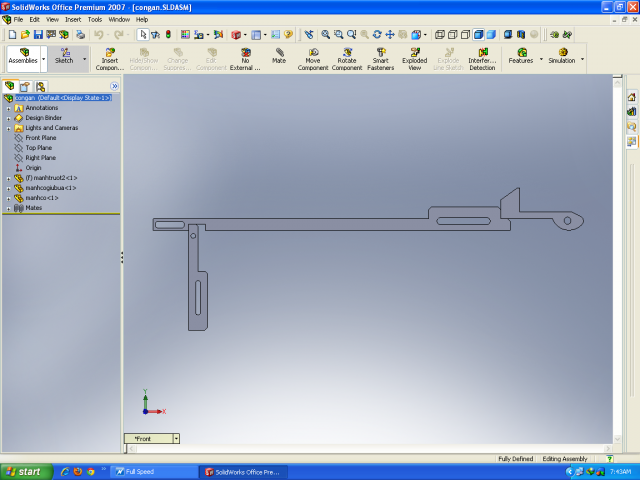Create a new document with the New icon

pyautogui.click(x=12, y=35)
